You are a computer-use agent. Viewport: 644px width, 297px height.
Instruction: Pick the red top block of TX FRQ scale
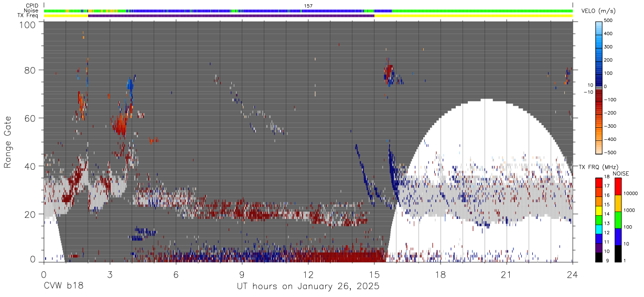598,183
